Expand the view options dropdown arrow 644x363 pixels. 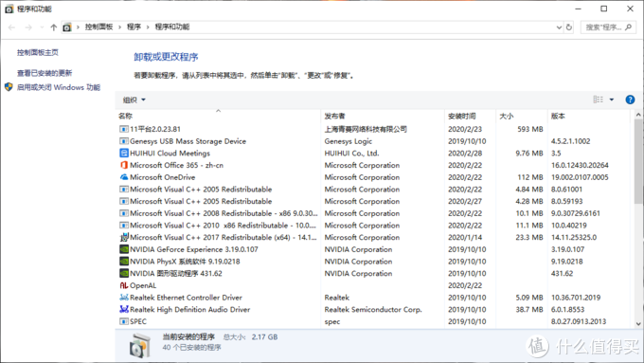(x=612, y=100)
